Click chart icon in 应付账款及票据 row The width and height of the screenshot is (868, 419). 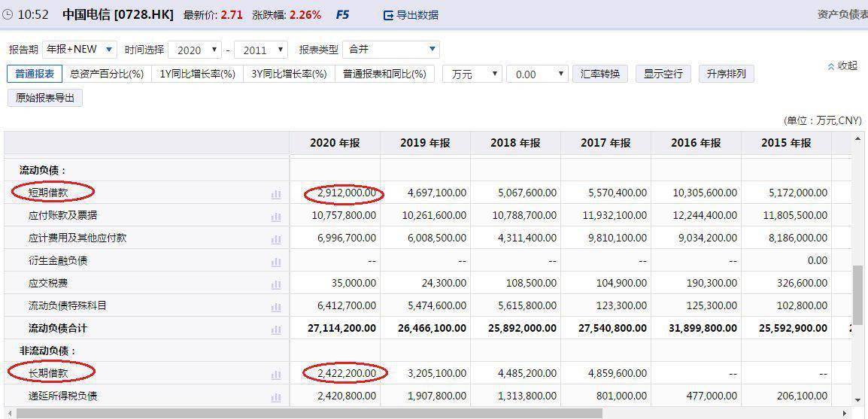(x=276, y=216)
